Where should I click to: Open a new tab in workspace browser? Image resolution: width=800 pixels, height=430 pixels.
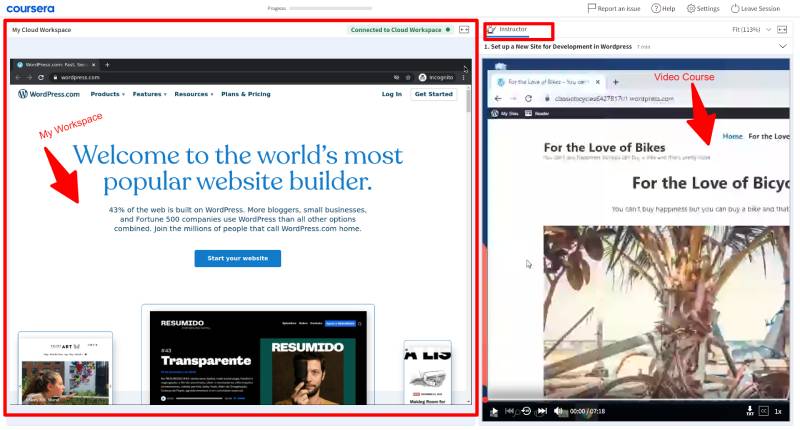tap(107, 65)
